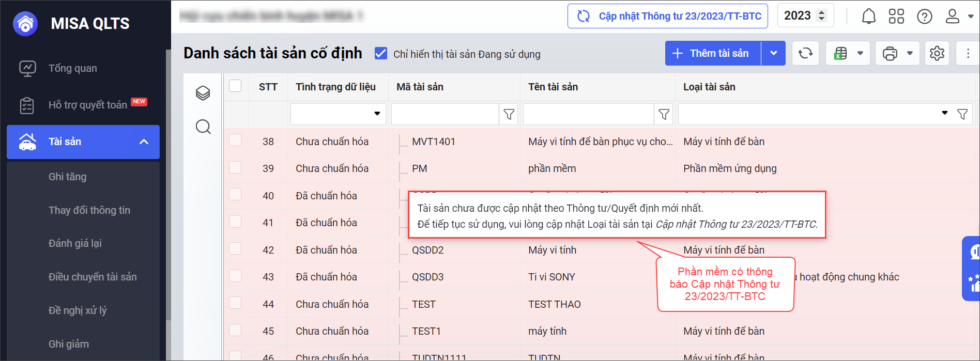Check the select-all header checkbox

click(235, 86)
